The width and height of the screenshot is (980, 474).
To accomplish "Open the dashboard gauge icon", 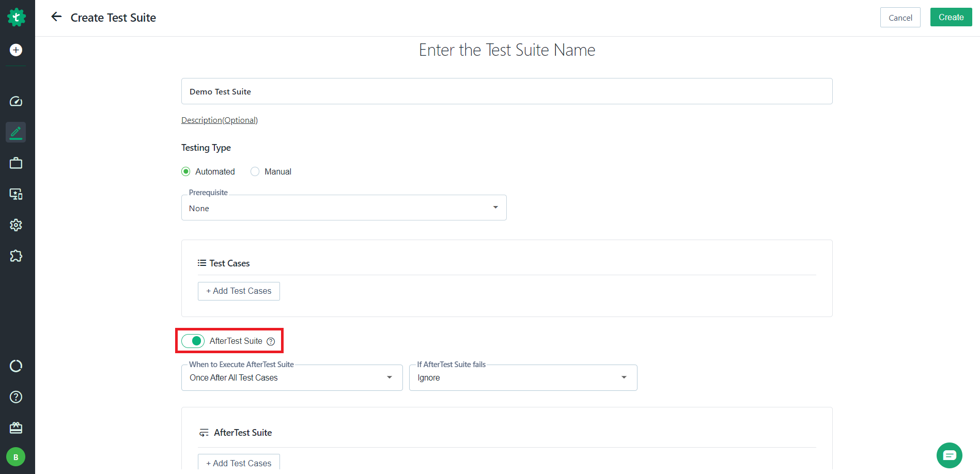I will [x=16, y=101].
